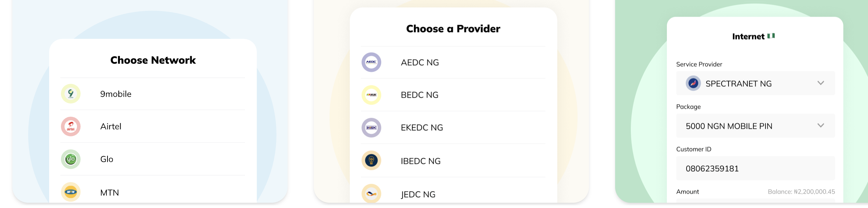Image resolution: width=868 pixels, height=208 pixels.
Task: Select Airtel from the network list
Action: 111,127
